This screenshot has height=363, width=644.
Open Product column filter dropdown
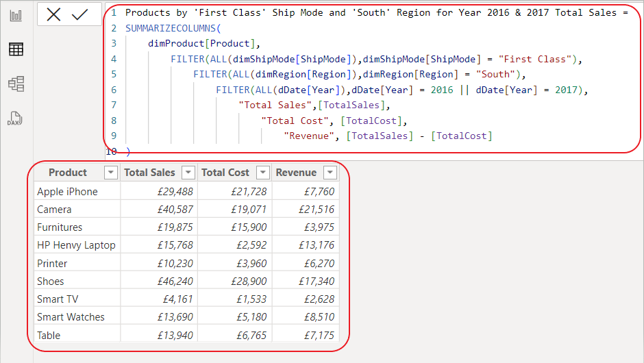point(111,173)
